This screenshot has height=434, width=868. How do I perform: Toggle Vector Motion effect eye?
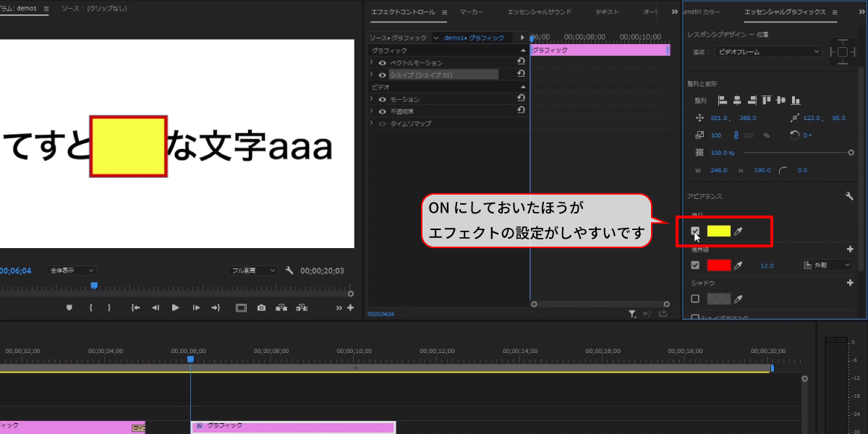pos(382,63)
